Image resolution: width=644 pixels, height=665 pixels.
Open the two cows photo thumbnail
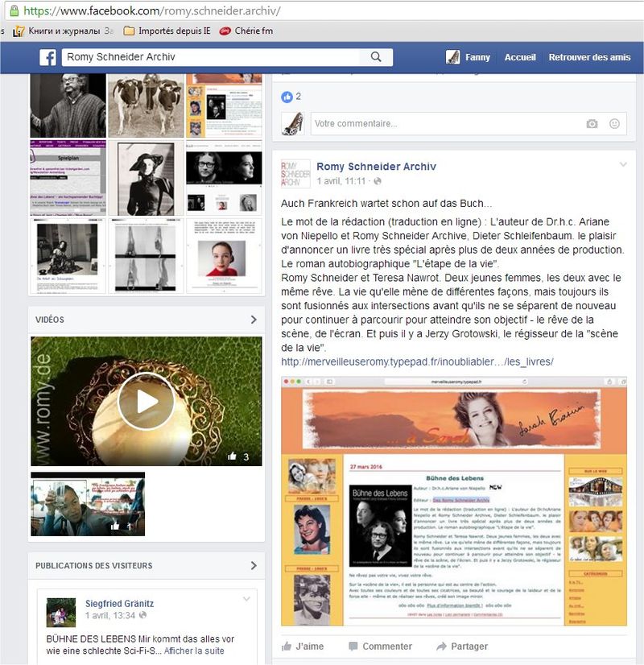[x=146, y=105]
